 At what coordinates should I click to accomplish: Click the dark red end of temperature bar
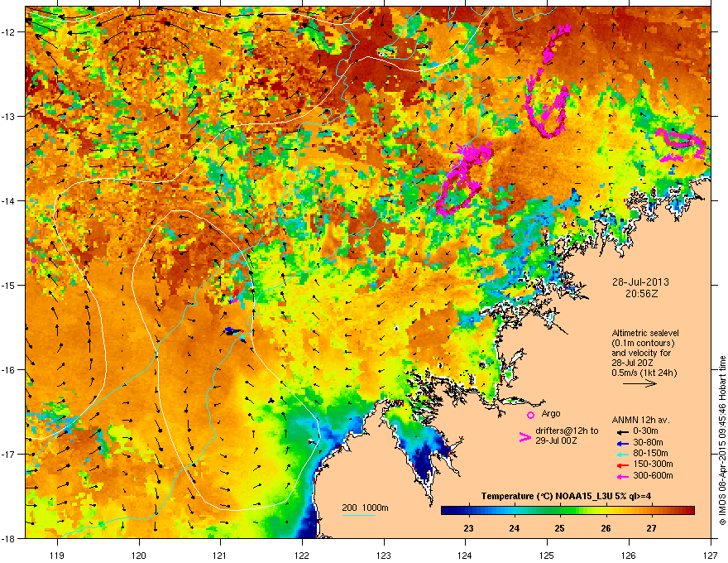point(689,511)
